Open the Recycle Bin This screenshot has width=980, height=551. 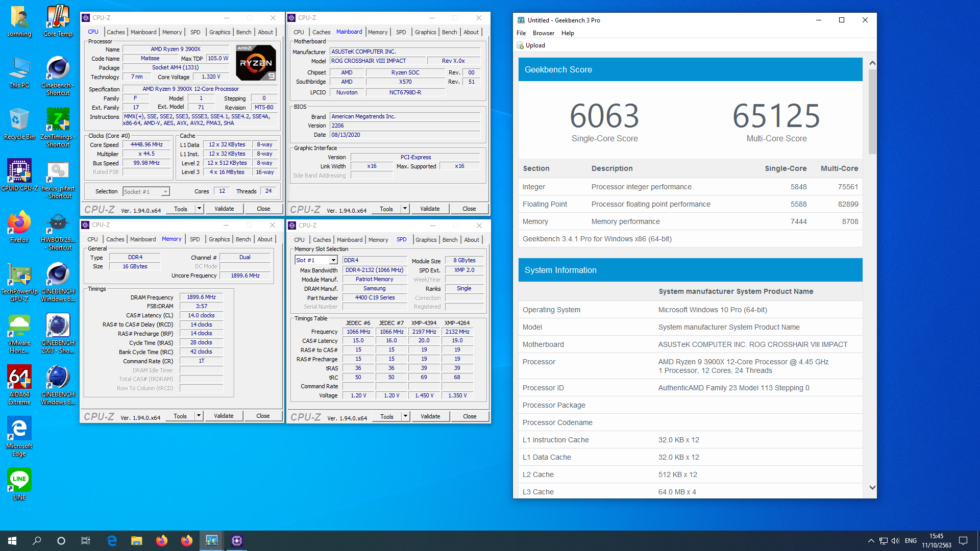[x=19, y=124]
